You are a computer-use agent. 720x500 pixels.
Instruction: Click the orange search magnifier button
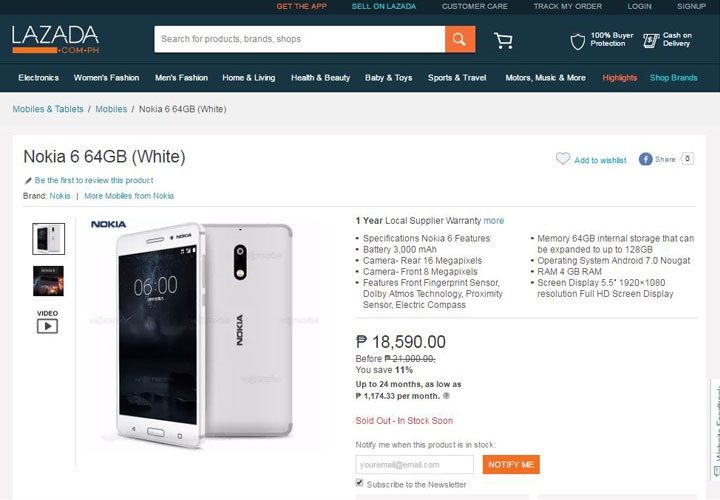click(x=460, y=39)
